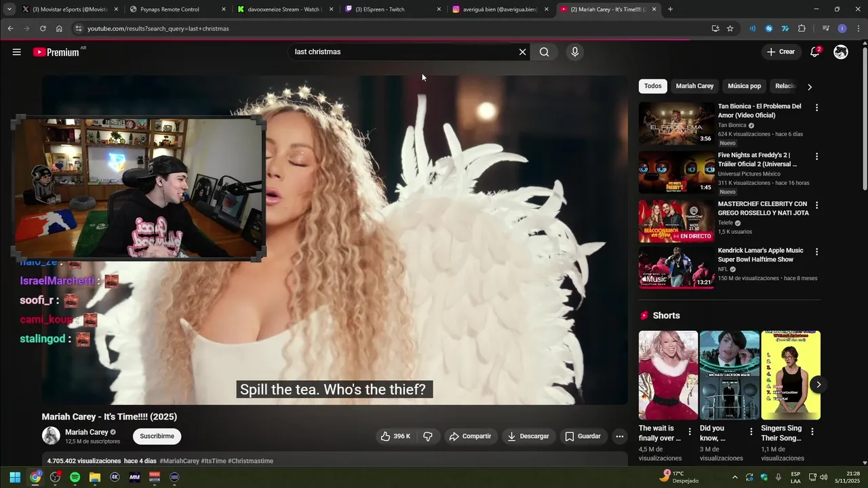Open a new browser tab
868x488 pixels.
tap(670, 9)
